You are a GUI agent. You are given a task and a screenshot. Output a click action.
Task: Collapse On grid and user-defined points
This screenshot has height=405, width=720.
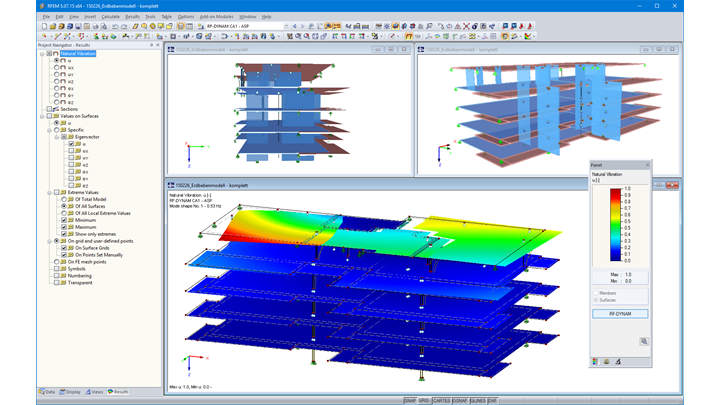tap(49, 241)
